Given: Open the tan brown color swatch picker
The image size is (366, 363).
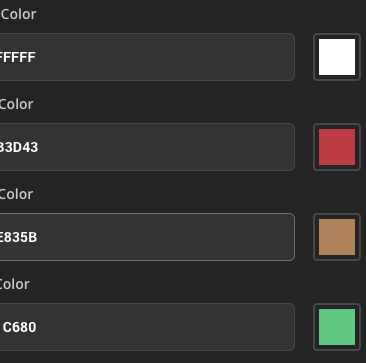Looking at the screenshot, I should (337, 237).
